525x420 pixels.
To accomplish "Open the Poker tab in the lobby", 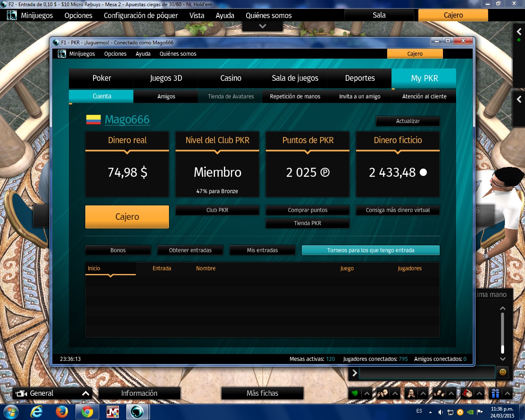I will 102,78.
